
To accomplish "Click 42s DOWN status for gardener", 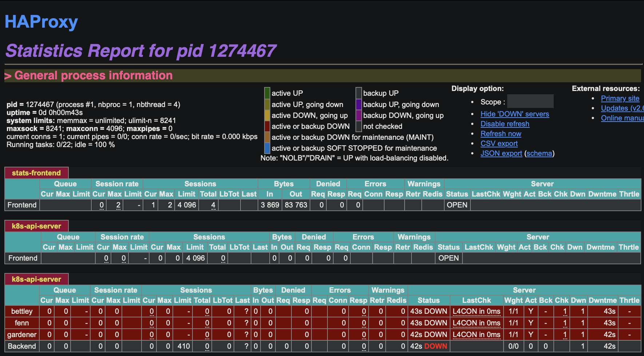I will [x=429, y=335].
